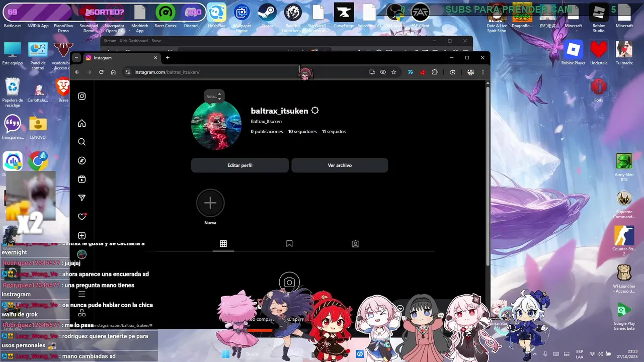The image size is (644, 362).
Task: Open the Army Men RTS desktop shortcut
Action: coord(624,167)
